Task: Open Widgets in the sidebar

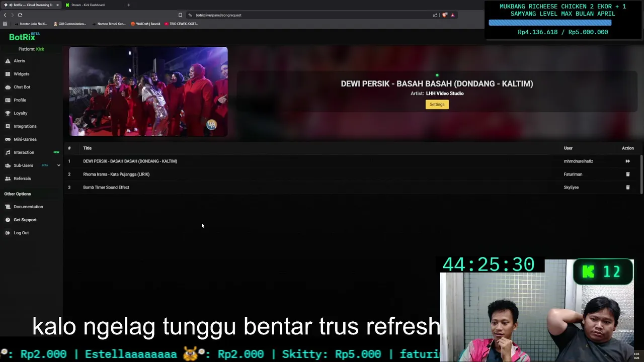Action: pyautogui.click(x=21, y=74)
